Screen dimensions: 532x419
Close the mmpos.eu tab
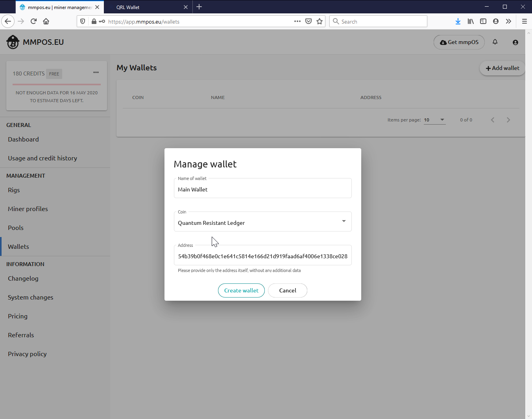point(97,7)
